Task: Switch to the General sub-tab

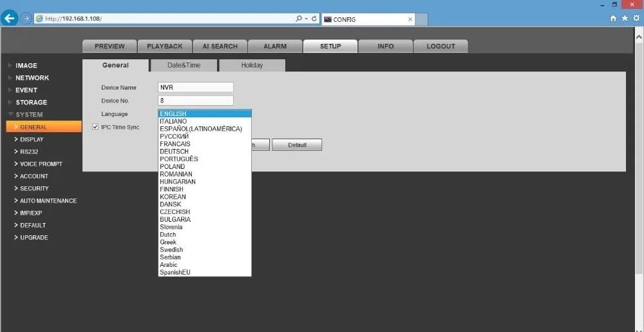Action: pos(115,65)
